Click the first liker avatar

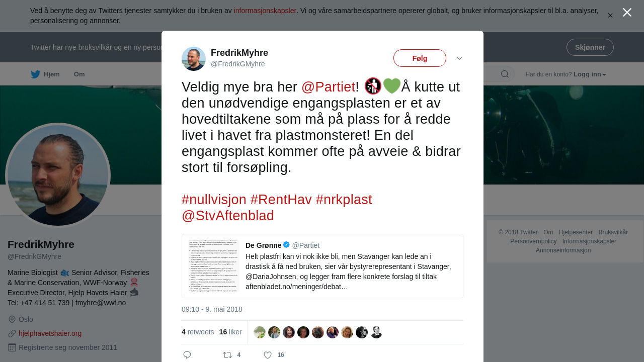260,332
